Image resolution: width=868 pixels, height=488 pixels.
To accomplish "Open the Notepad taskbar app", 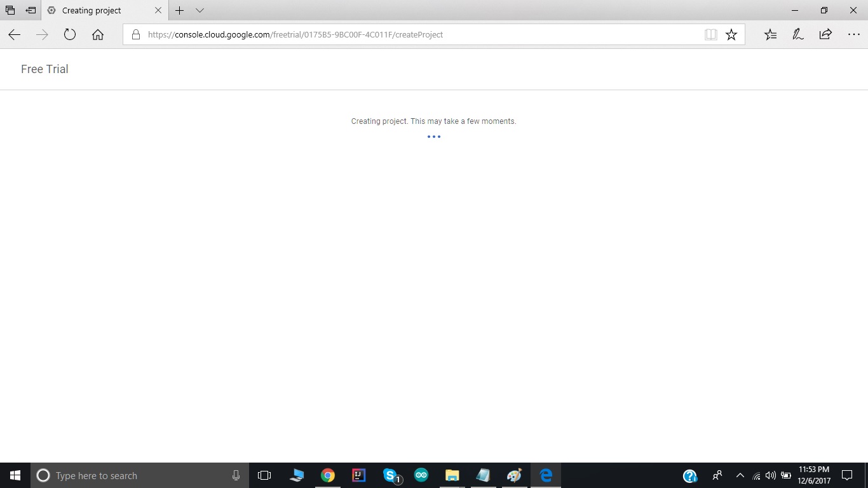I will [x=483, y=475].
